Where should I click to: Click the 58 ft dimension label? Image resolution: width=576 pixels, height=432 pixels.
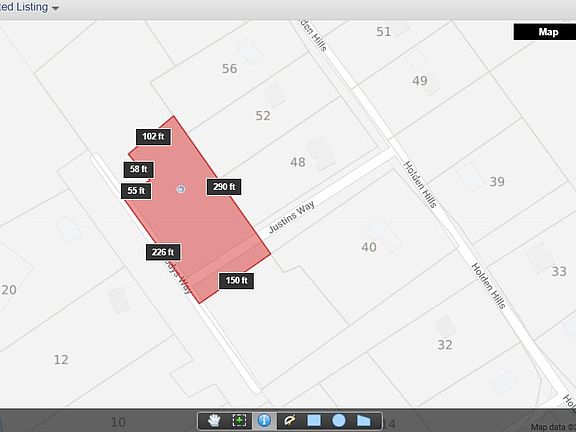coord(138,169)
